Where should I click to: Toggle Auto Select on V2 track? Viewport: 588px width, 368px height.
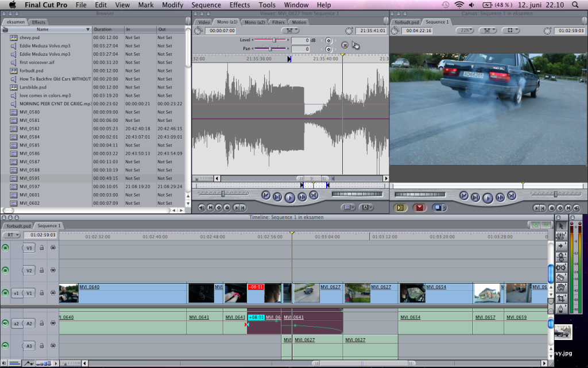pos(53,270)
